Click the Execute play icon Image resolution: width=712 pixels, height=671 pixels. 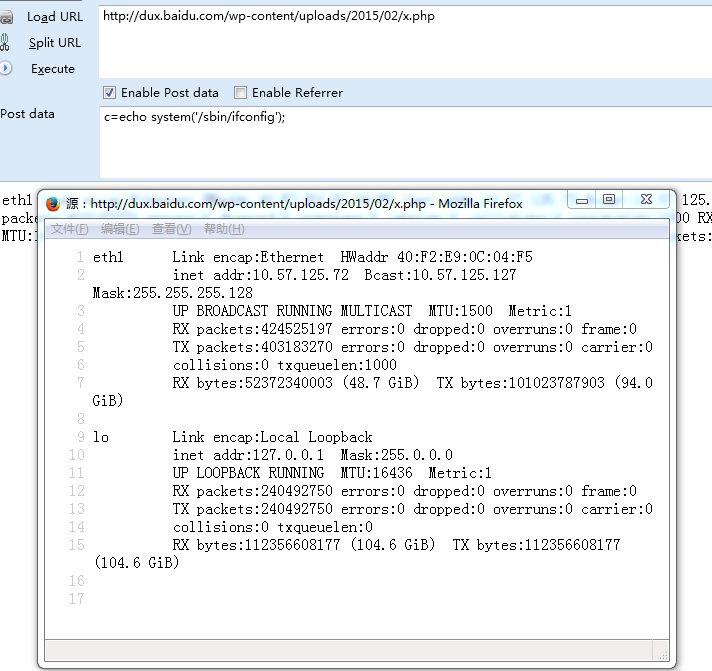pos(5,69)
